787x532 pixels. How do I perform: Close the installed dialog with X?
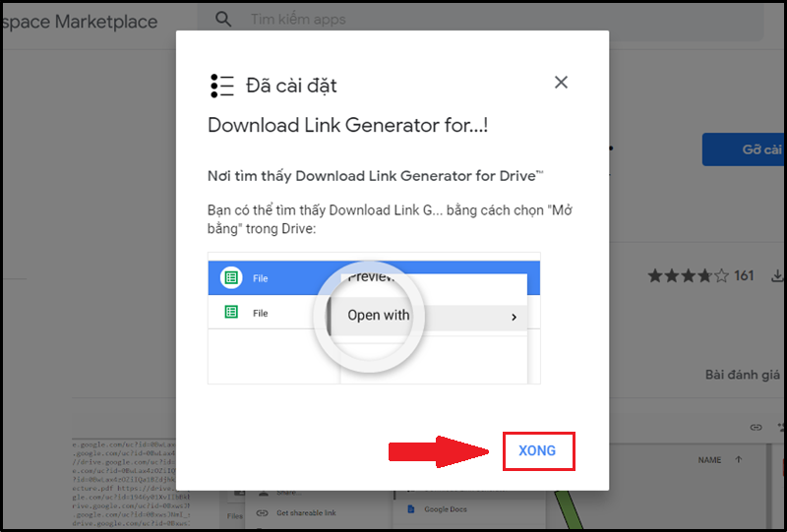561,83
